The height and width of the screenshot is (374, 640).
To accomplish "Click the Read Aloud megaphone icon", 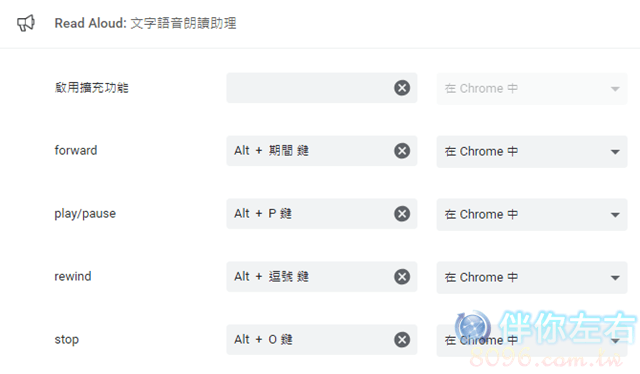I will click(x=26, y=23).
